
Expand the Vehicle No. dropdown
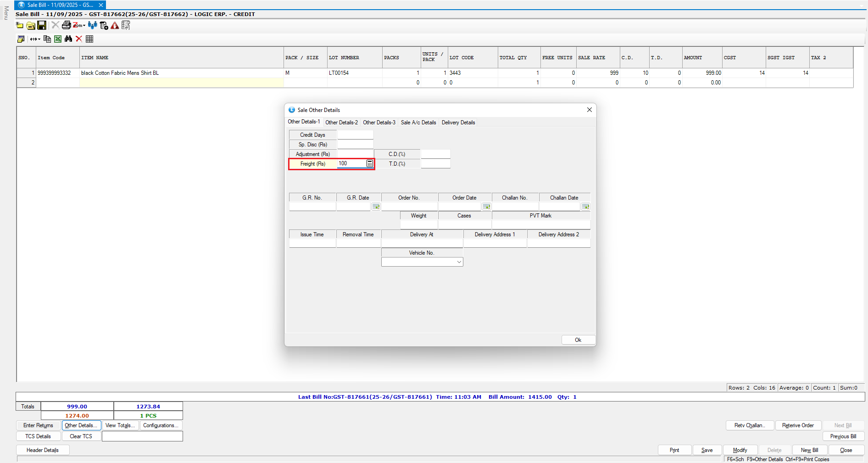[x=458, y=262]
